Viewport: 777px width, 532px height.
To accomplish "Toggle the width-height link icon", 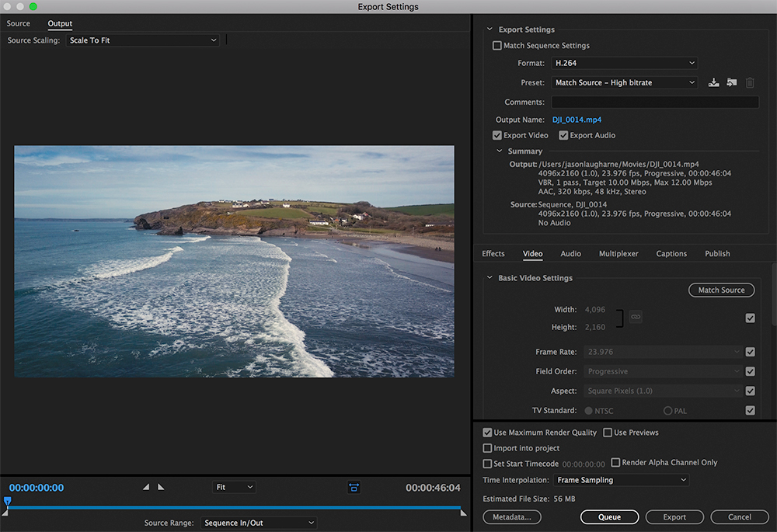I will click(636, 317).
